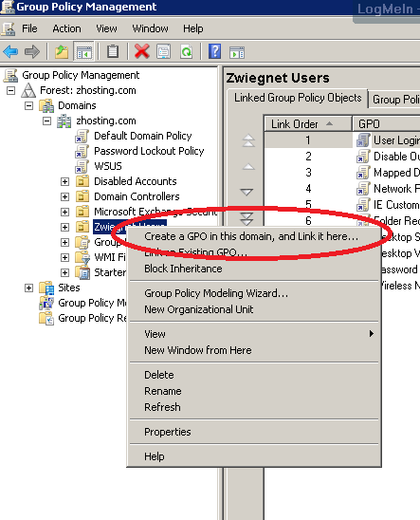Image resolution: width=420 pixels, height=520 pixels.
Task: Select link order row 2 Disable GPO
Action: [342, 157]
